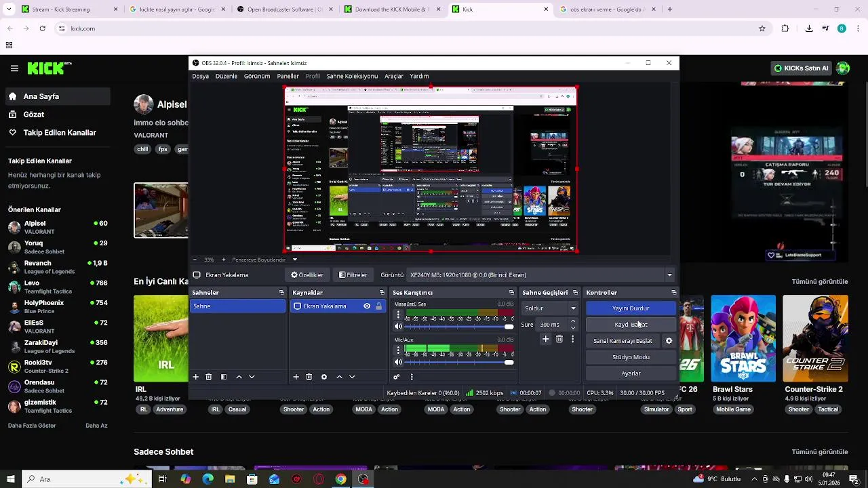Move source up in Kaynaklar panel

(x=339, y=377)
